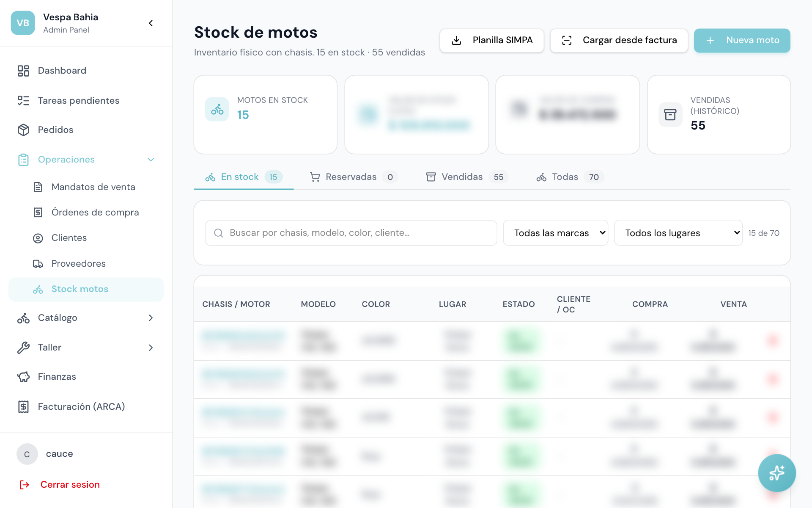This screenshot has height=508, width=812.
Task: Click the Facturación (ARCA) invoice icon
Action: (x=23, y=407)
